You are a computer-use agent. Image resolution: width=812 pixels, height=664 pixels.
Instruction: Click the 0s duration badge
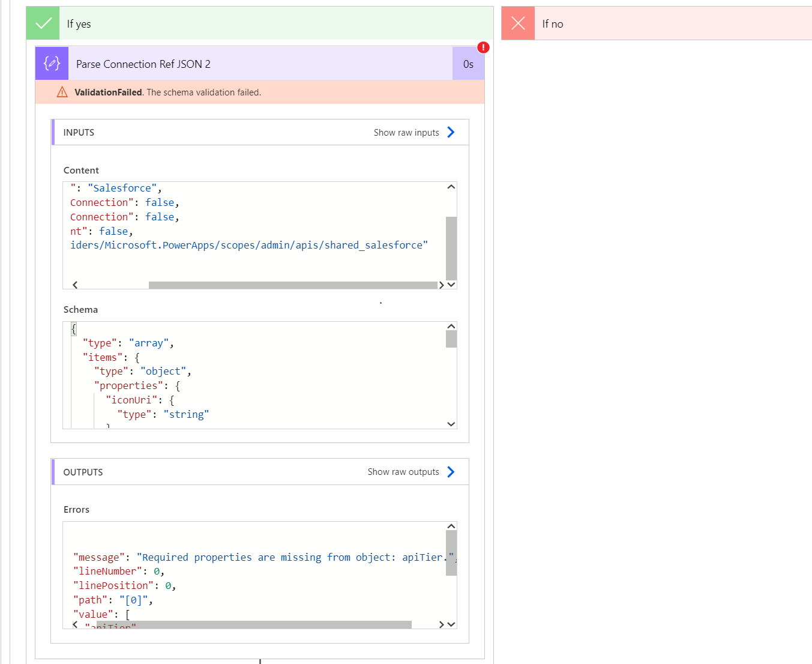tap(468, 64)
